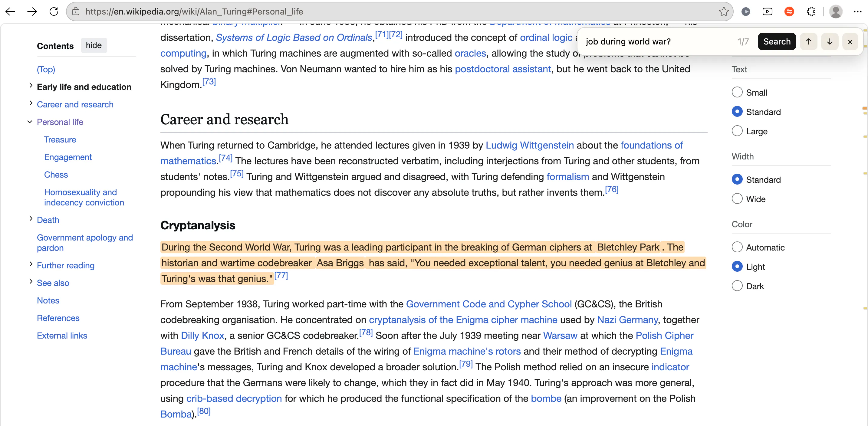This screenshot has height=426, width=868.
Task: Select Large text size
Action: (737, 131)
